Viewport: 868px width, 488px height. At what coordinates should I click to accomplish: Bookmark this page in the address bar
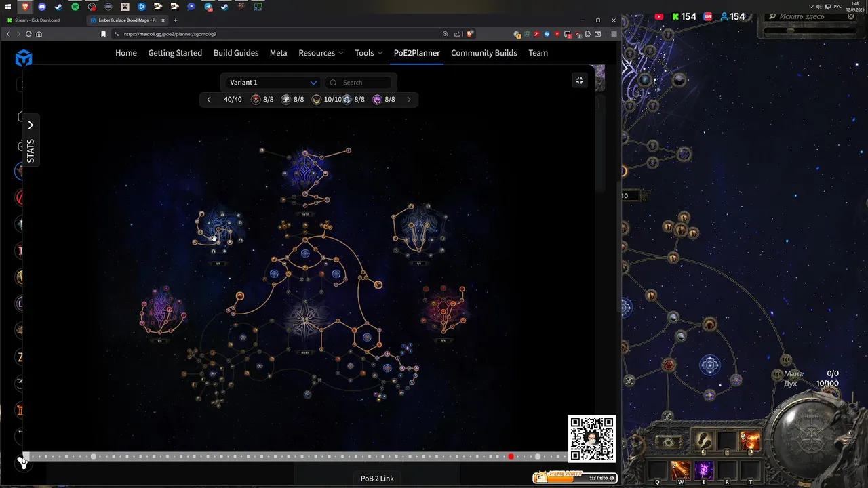103,34
